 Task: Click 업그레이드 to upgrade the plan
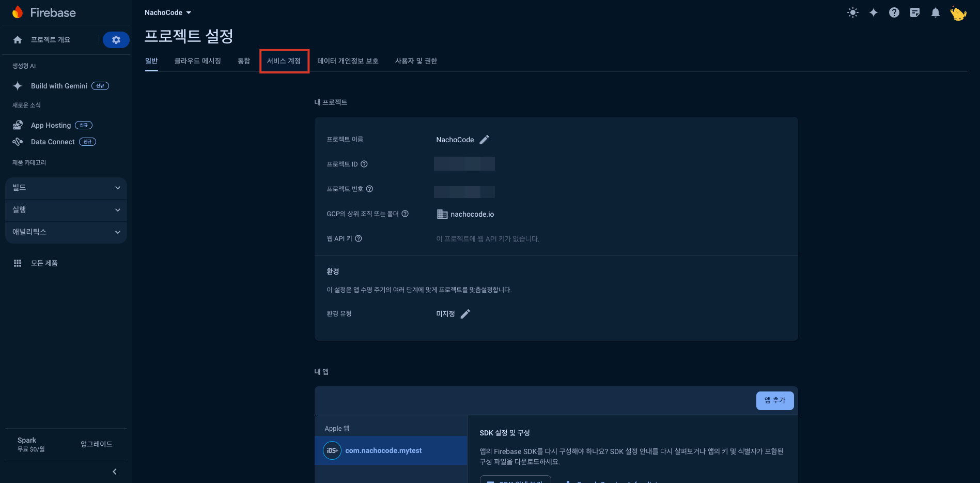click(97, 444)
